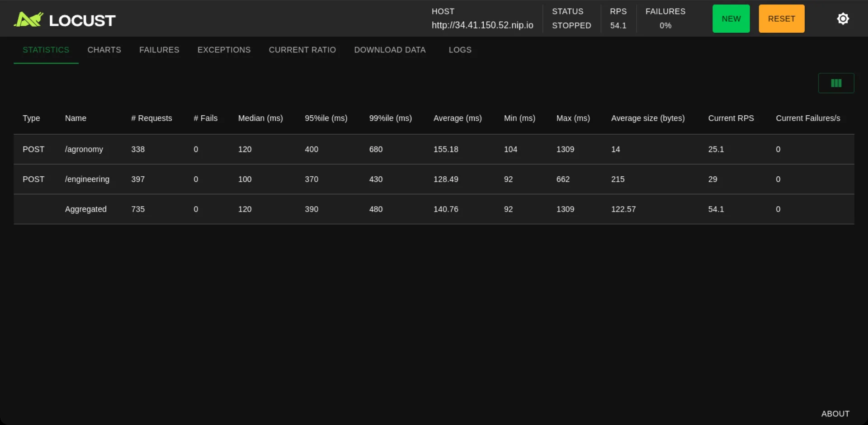Select the /agronomy row name
Screen dimensions: 868x425
[84, 149]
